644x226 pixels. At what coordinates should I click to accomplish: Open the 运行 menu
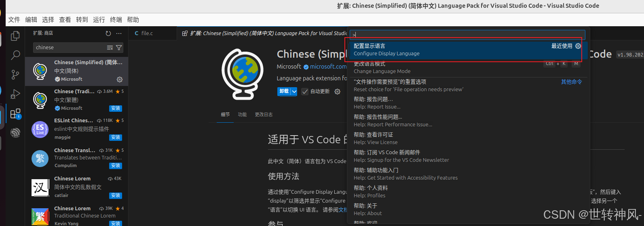pos(99,20)
